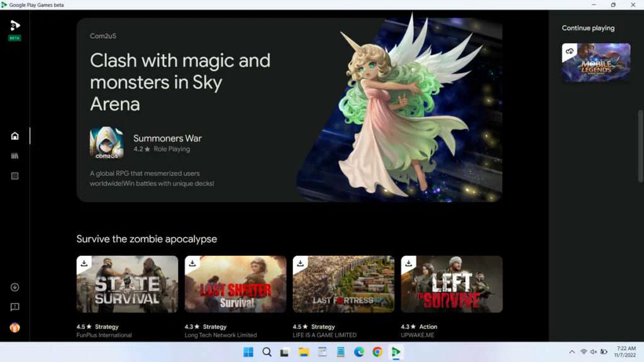This screenshot has height=362, width=644.
Task: Resume Mobile Legends under Continue playing
Action: pos(596,62)
